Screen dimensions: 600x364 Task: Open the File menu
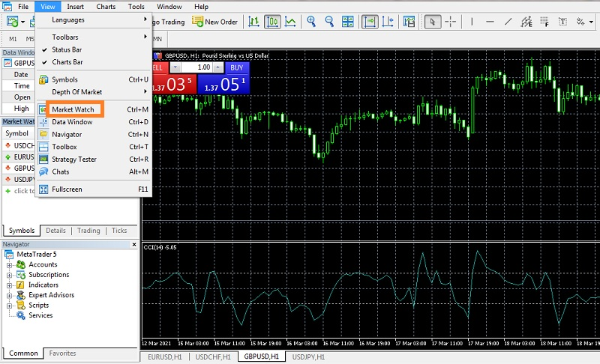point(23,7)
